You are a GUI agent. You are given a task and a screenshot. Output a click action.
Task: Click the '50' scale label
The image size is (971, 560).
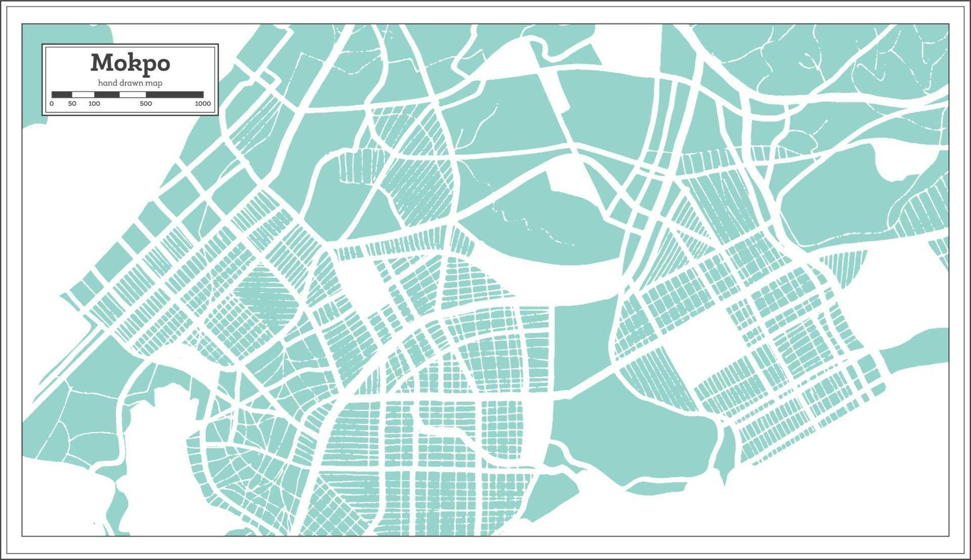click(x=72, y=104)
